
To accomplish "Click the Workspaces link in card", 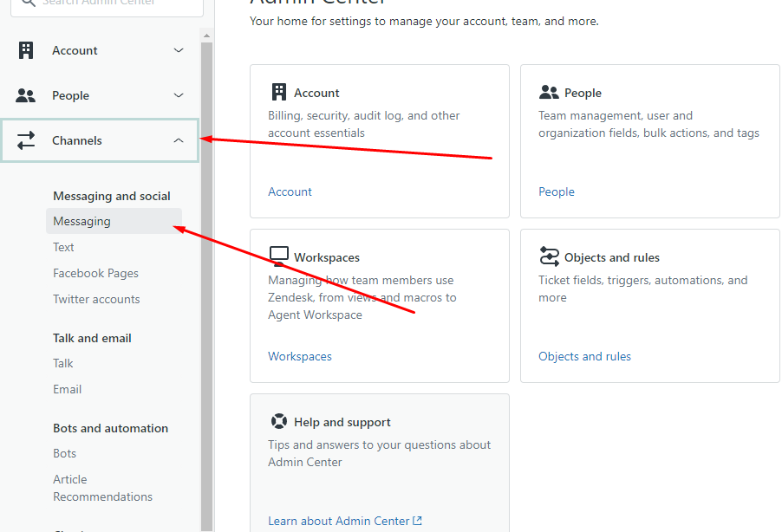I will (x=299, y=356).
